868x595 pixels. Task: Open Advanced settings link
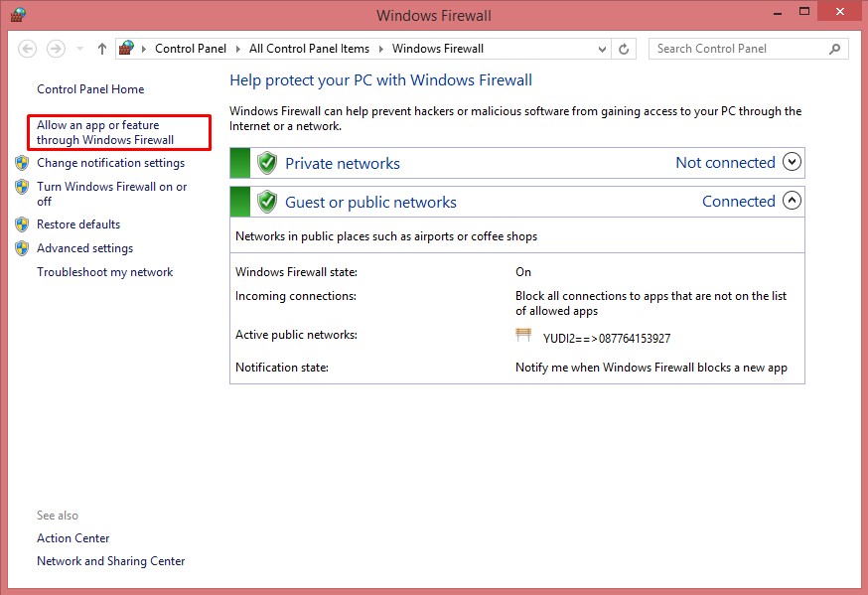coord(84,248)
